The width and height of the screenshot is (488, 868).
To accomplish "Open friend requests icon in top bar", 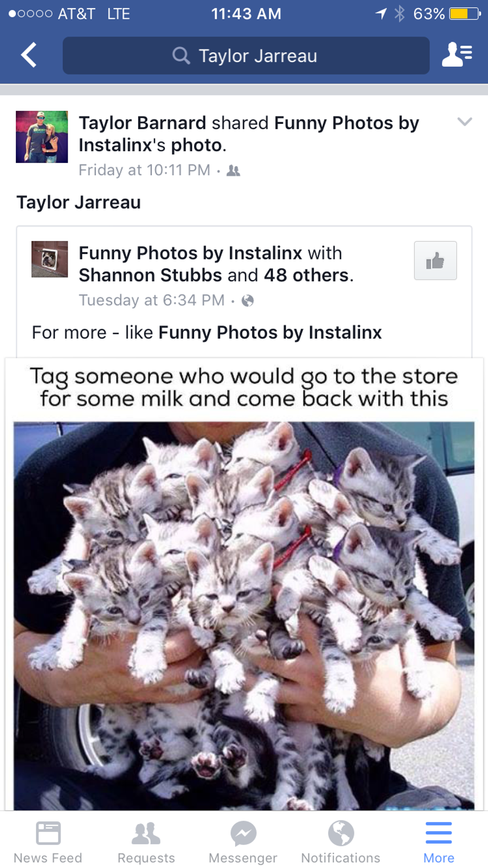I will coord(457,54).
